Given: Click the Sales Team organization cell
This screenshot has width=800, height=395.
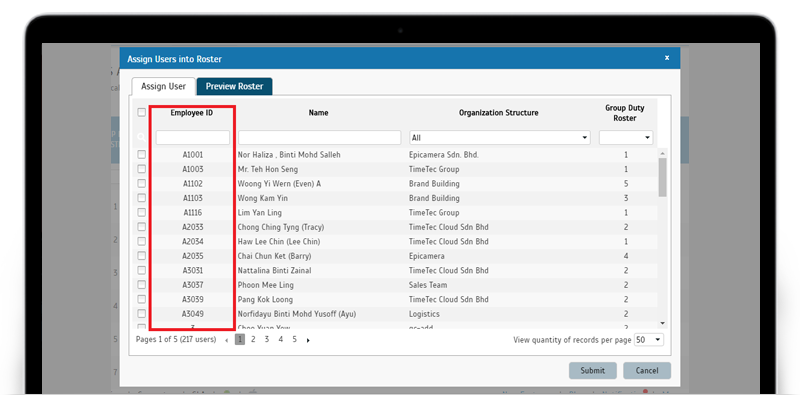Looking at the screenshot, I should 428,285.
